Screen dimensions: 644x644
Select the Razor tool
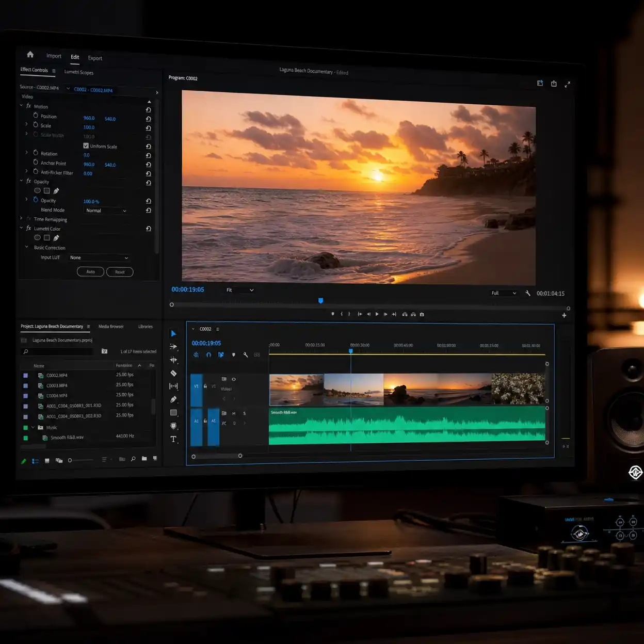click(x=173, y=373)
